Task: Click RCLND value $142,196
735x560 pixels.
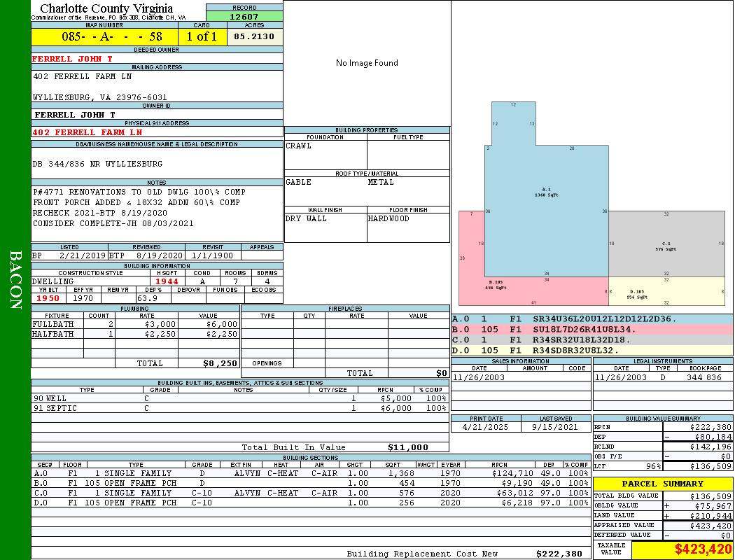Action: (710, 447)
